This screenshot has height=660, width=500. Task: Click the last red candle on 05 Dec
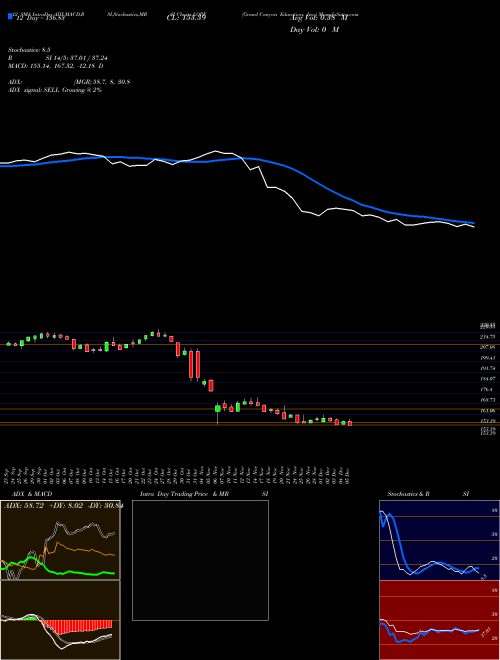(x=350, y=423)
